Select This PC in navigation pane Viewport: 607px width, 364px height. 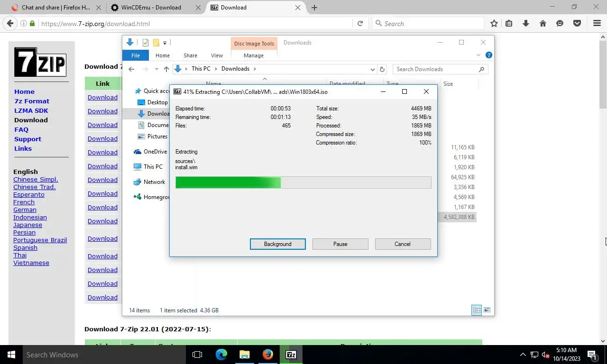(x=148, y=167)
